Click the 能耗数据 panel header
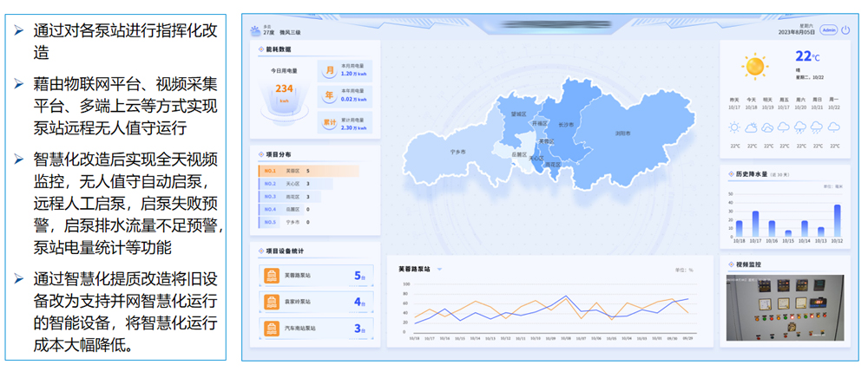Viewport: 868px width, 378px height. [279, 49]
